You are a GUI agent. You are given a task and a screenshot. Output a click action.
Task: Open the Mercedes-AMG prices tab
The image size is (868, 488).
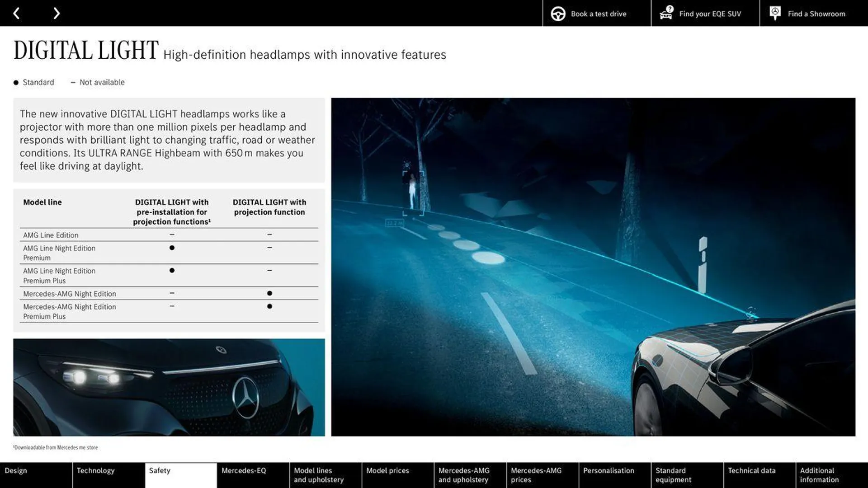coord(542,475)
